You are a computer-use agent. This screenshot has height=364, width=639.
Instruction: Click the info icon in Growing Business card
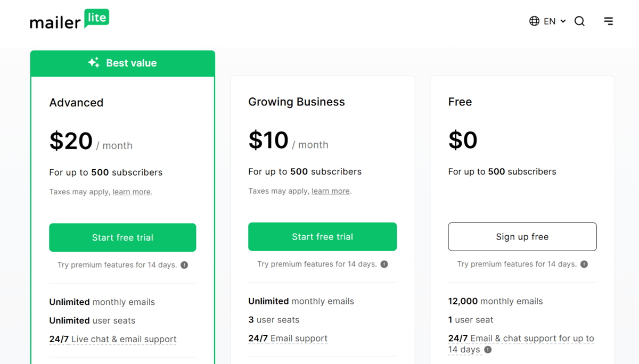coord(384,263)
